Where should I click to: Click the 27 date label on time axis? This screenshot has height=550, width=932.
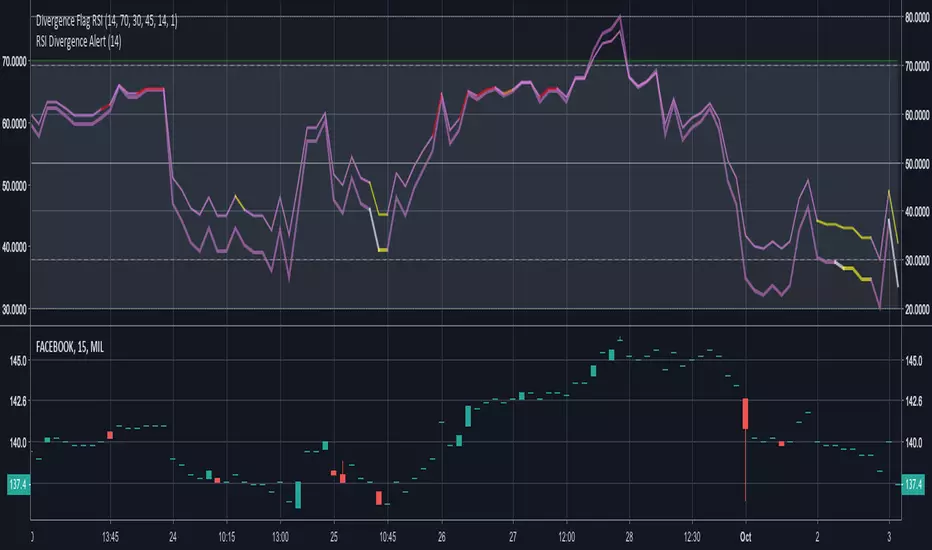click(x=513, y=537)
